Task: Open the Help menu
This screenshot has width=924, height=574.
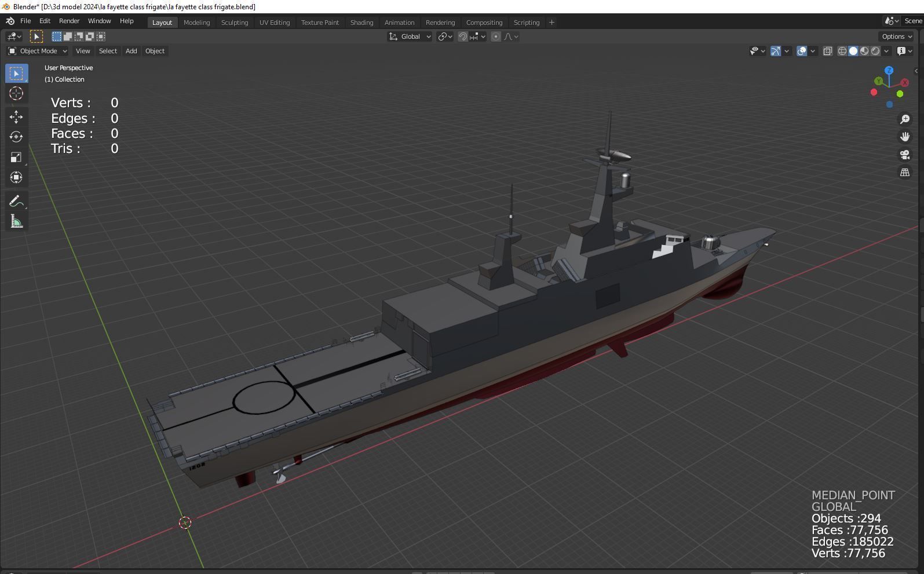Action: (x=126, y=21)
